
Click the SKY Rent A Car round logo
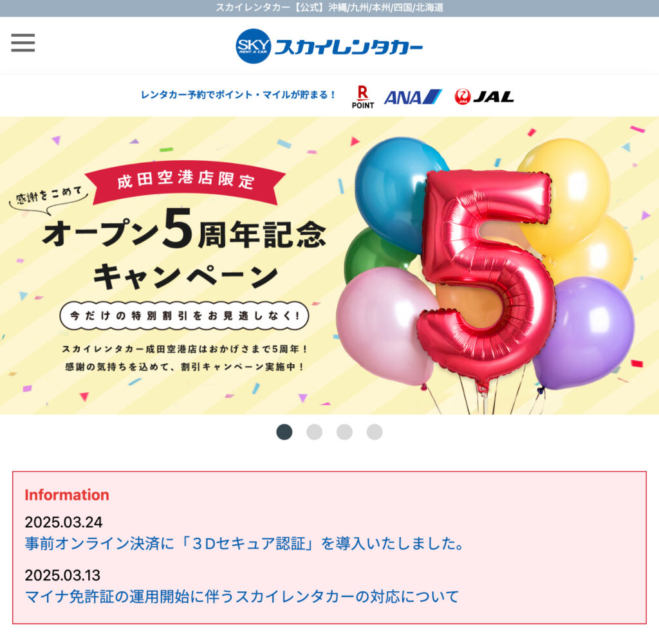253,46
